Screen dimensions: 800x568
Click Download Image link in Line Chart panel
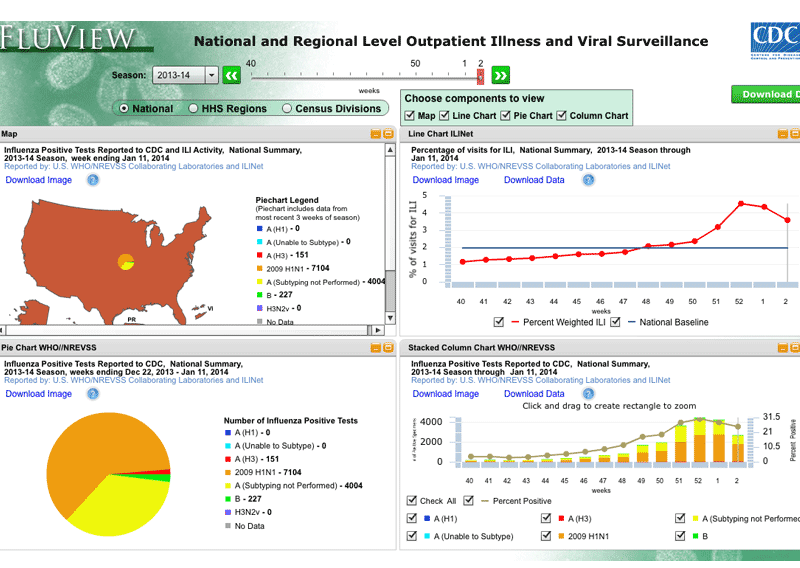(x=445, y=180)
